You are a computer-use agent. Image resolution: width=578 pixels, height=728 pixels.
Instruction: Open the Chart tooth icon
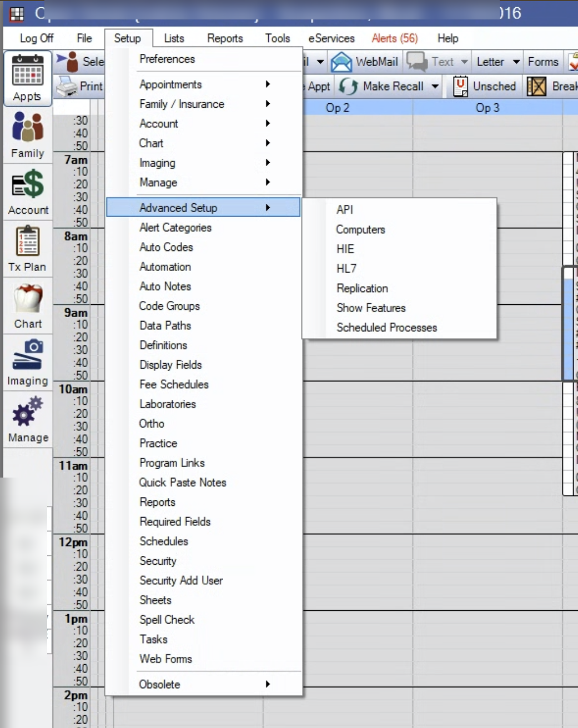pos(28,299)
